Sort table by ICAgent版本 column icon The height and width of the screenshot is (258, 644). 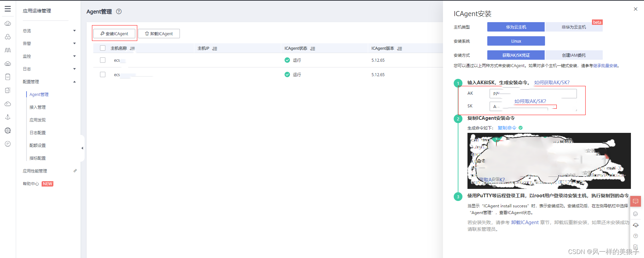(400, 49)
